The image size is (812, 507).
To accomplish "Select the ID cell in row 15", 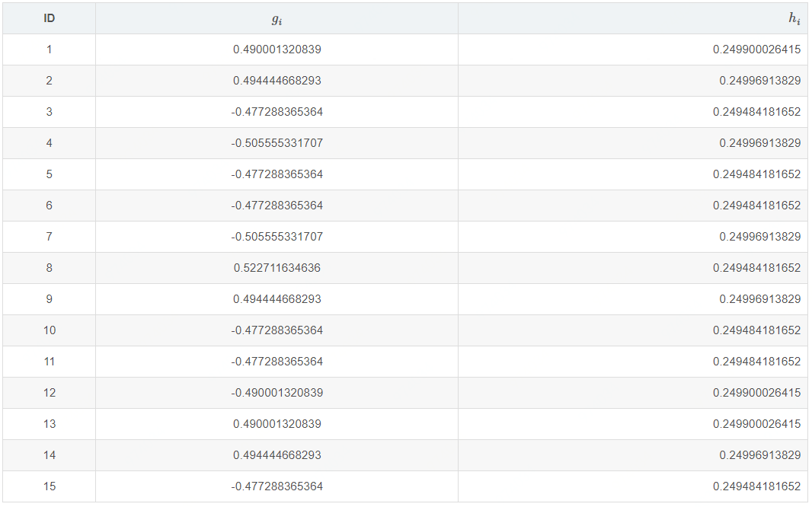I will tap(50, 486).
